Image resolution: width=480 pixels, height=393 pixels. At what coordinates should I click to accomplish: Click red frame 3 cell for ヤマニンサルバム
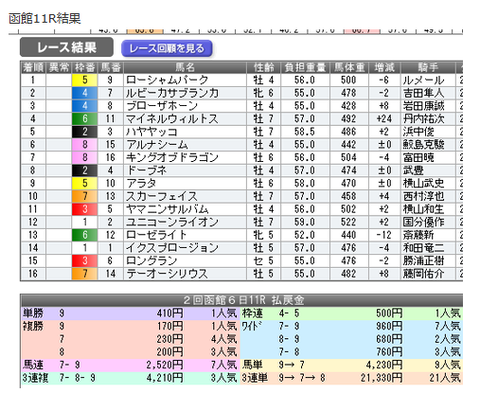(85, 209)
